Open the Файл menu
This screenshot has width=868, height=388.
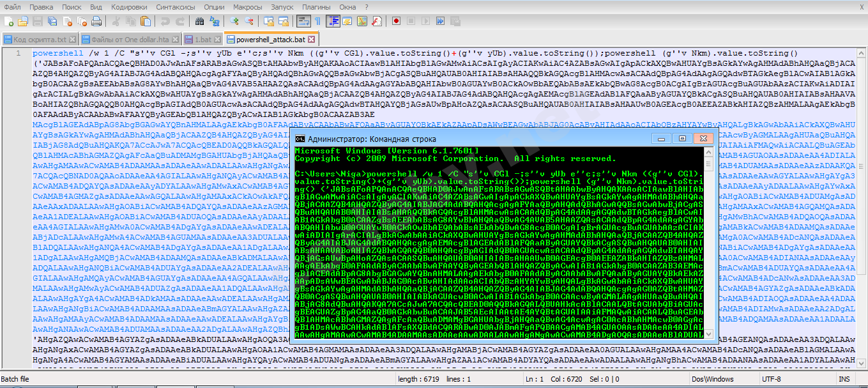pyautogui.click(x=11, y=6)
